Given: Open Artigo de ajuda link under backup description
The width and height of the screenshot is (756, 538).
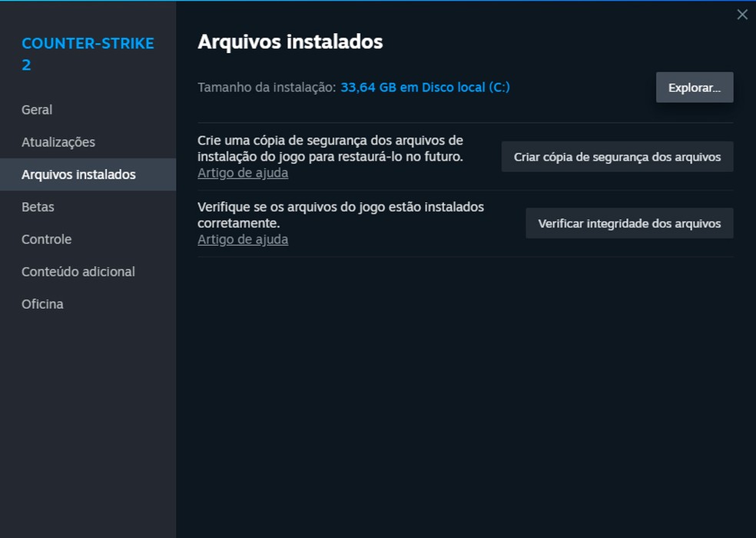Looking at the screenshot, I should pos(243,173).
